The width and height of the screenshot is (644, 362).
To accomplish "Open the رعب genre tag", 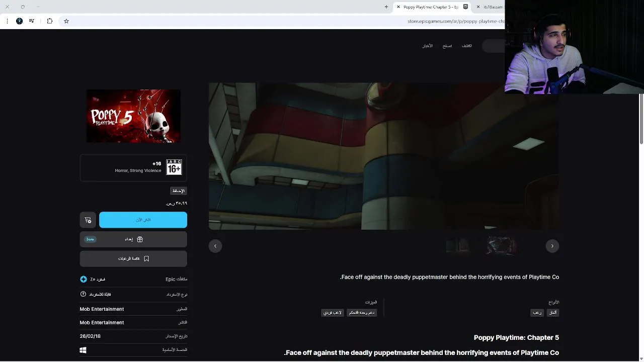I will (x=537, y=313).
